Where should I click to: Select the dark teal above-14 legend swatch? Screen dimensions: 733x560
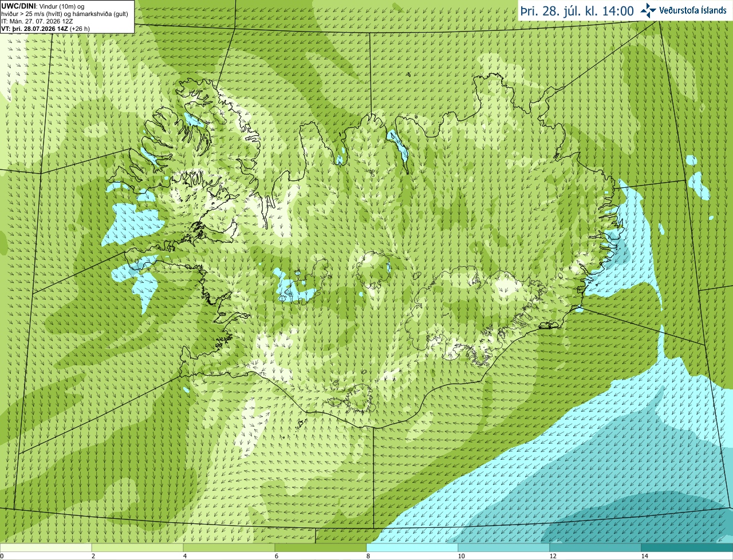click(x=687, y=547)
